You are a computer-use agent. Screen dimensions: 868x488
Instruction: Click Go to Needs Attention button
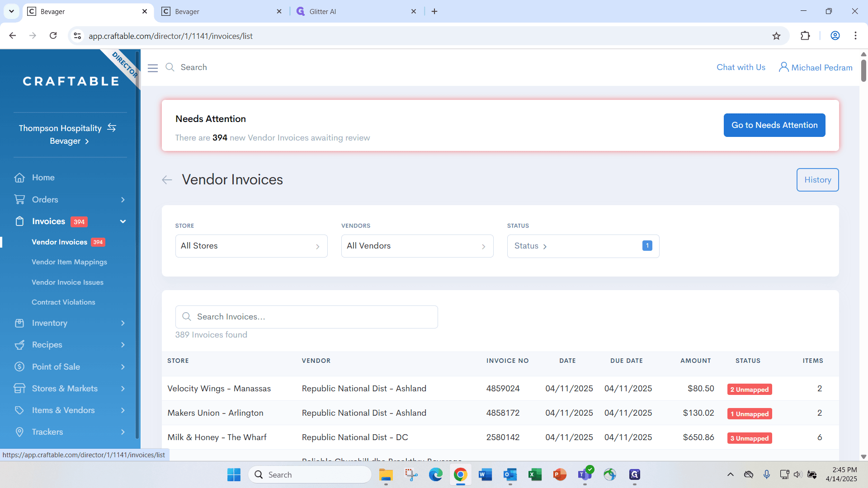click(774, 125)
